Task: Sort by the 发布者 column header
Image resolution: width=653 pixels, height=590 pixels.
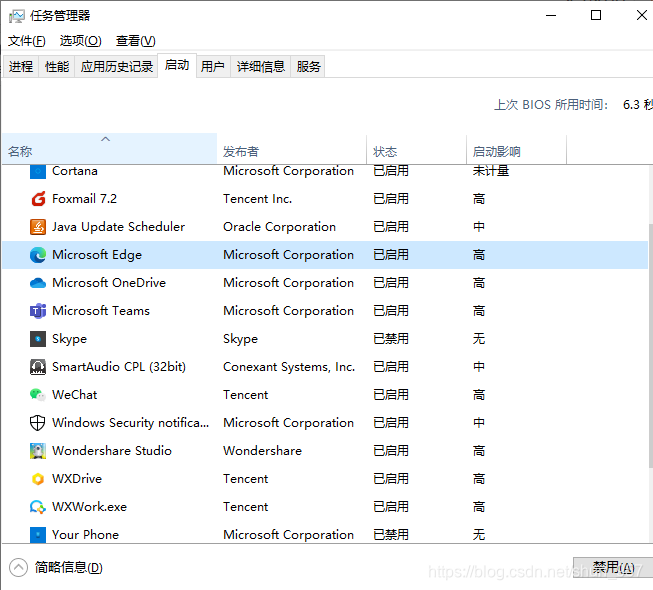Action: [x=292, y=149]
